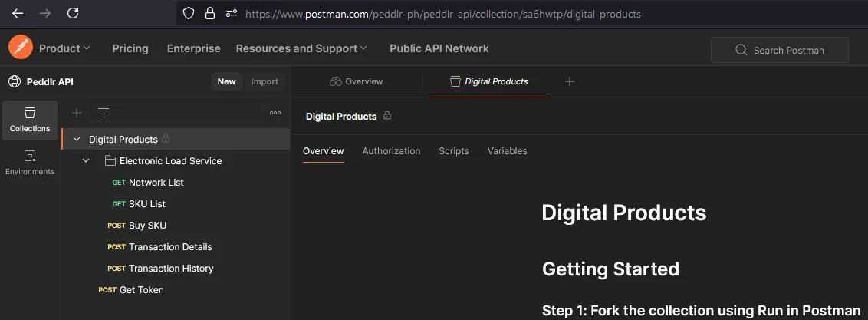The height and width of the screenshot is (320, 868).
Task: Open a new tab with plus icon
Action: point(570,81)
